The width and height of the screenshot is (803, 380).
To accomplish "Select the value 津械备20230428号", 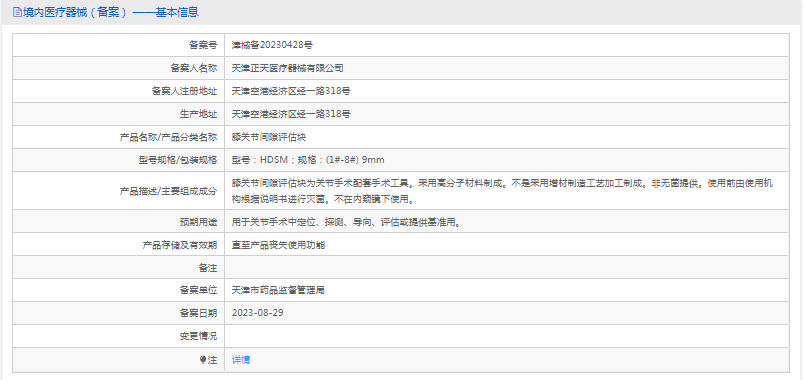I will point(272,45).
